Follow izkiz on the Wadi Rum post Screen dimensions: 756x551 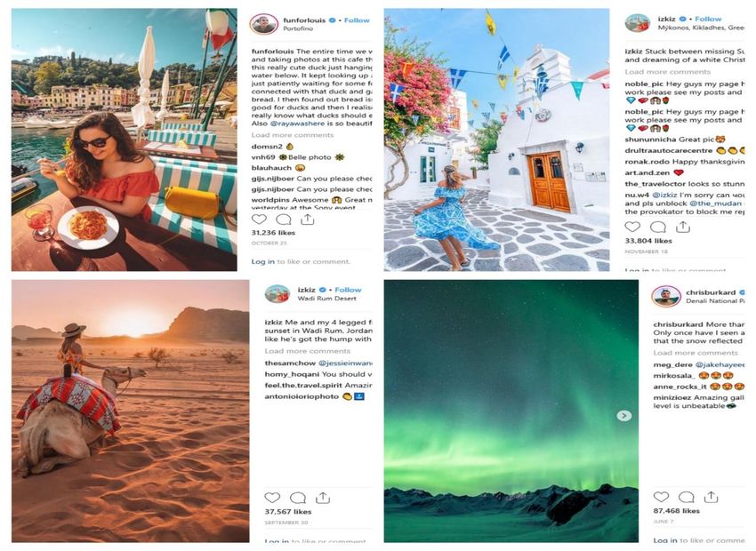pos(348,290)
